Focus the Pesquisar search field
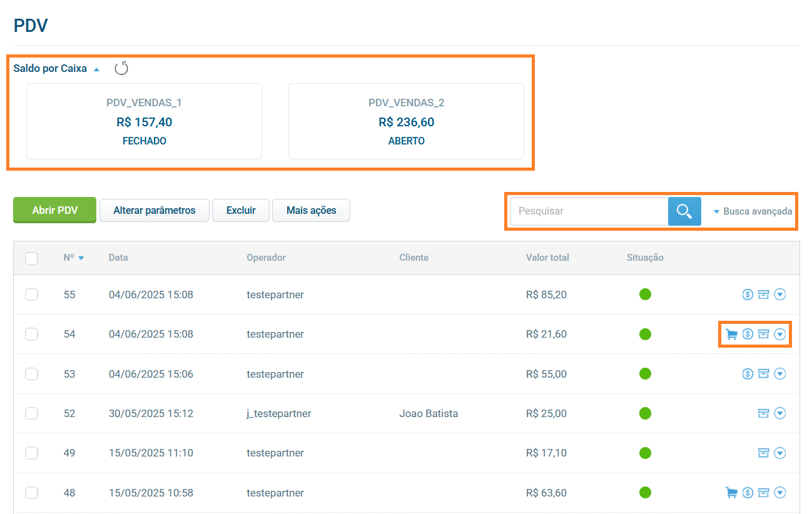 [588, 211]
